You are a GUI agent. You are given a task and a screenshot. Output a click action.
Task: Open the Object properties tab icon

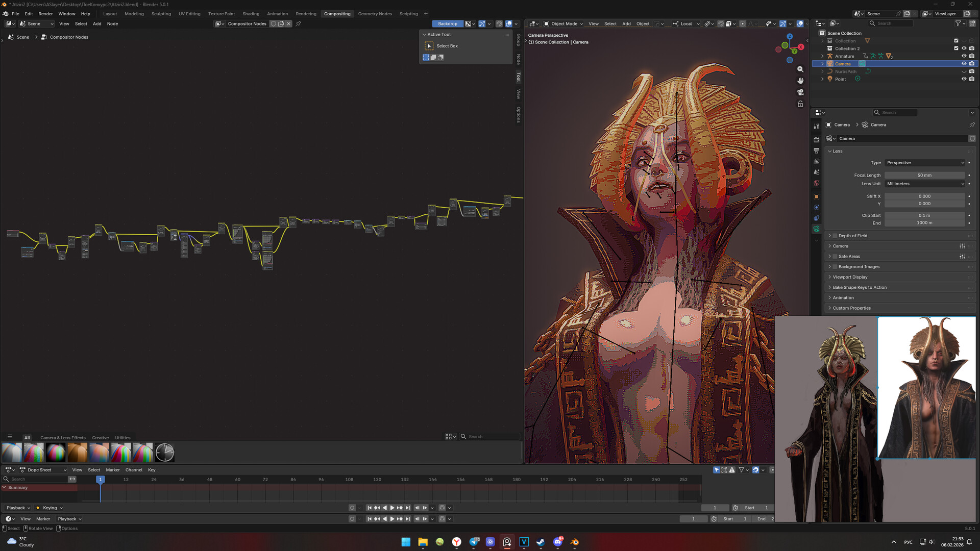(x=817, y=196)
